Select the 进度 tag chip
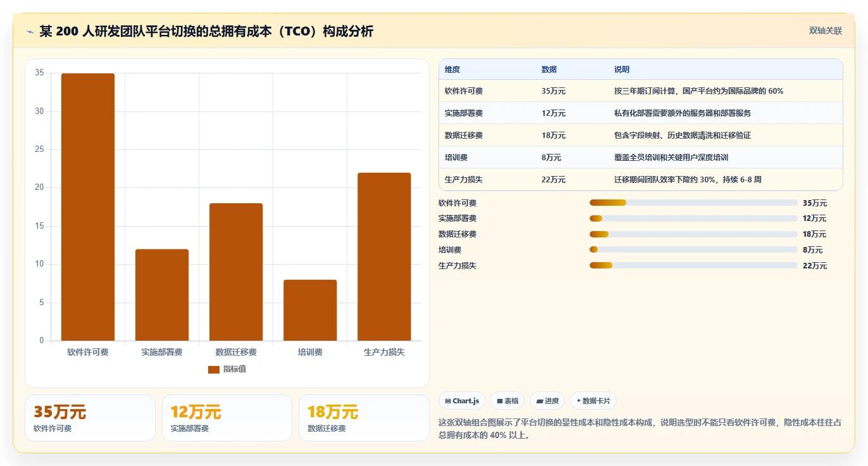Viewport: 868px width, 466px height. click(x=547, y=401)
